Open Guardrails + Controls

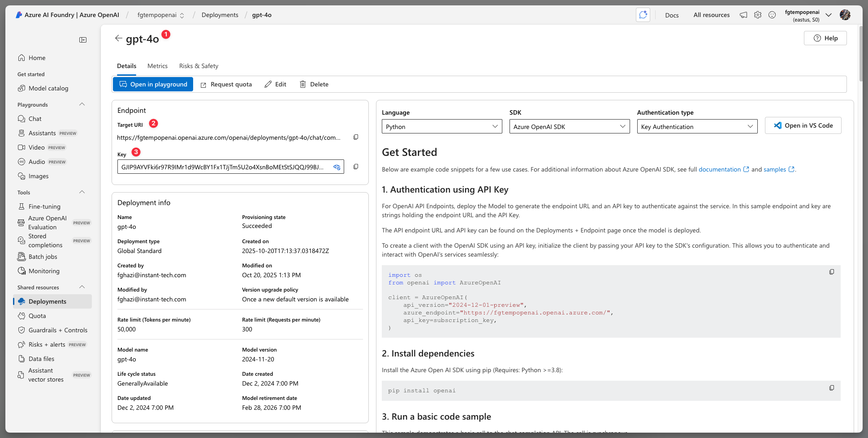pyautogui.click(x=52, y=330)
